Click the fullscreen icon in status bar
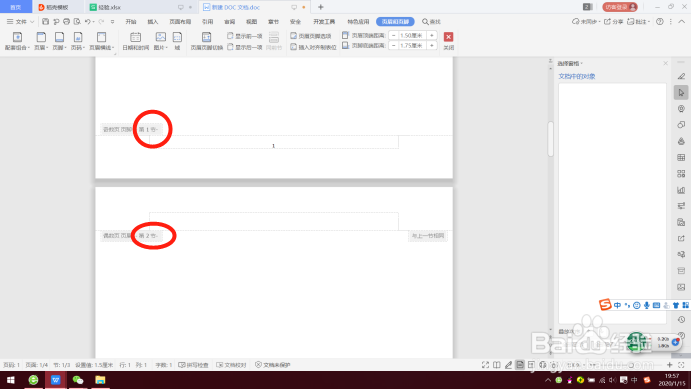This screenshot has width=692, height=389. (x=485, y=365)
